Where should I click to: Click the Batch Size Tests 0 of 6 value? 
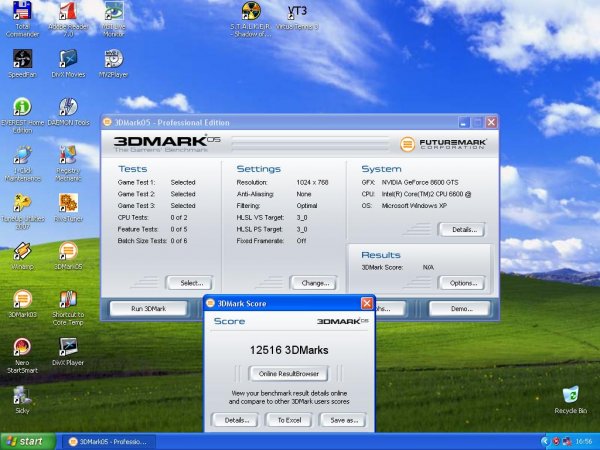coord(179,241)
